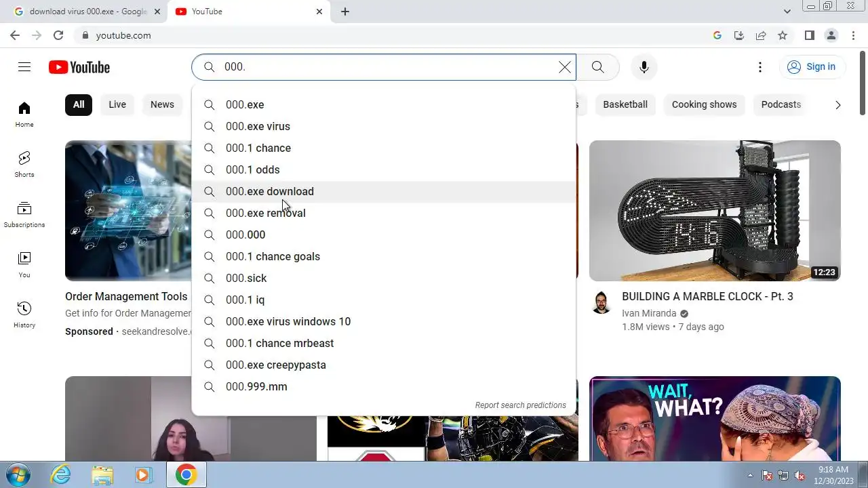Choose suggestion '000.exe creepypasta'
This screenshot has width=868, height=488.
pos(384,365)
